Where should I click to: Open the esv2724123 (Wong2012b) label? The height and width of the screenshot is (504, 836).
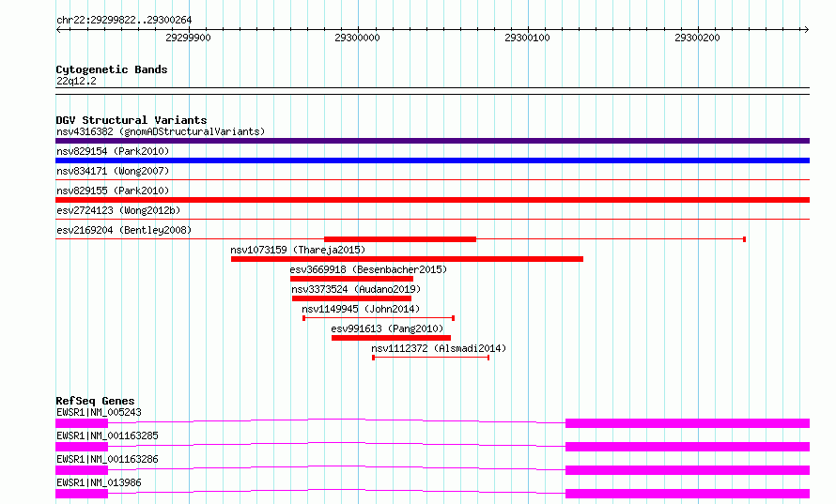click(x=118, y=210)
